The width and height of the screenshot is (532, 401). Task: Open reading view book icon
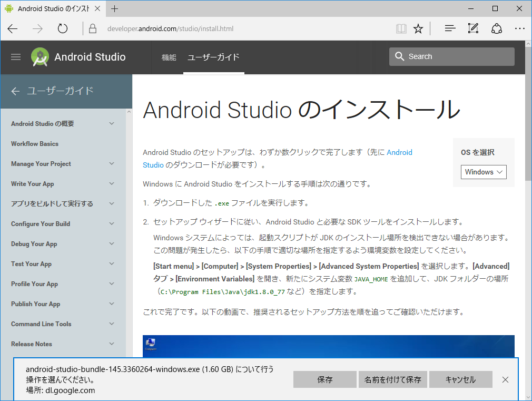coord(401,29)
